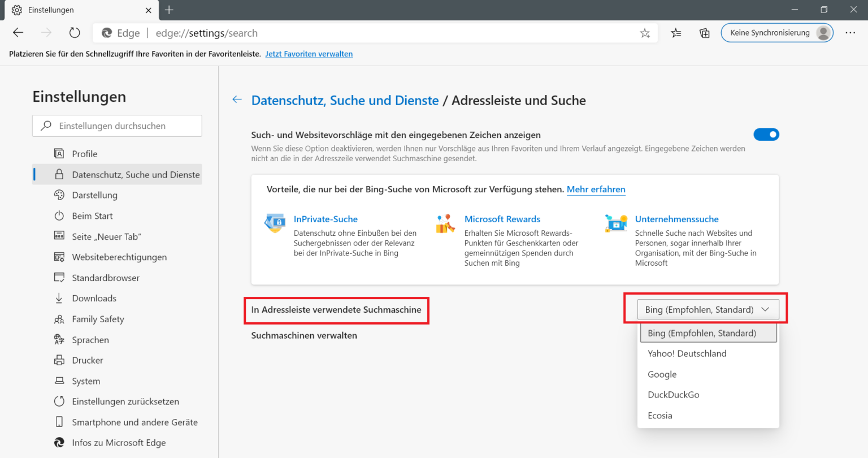Open the InPrivate-Suche link
The width and height of the screenshot is (868, 458).
coord(325,219)
